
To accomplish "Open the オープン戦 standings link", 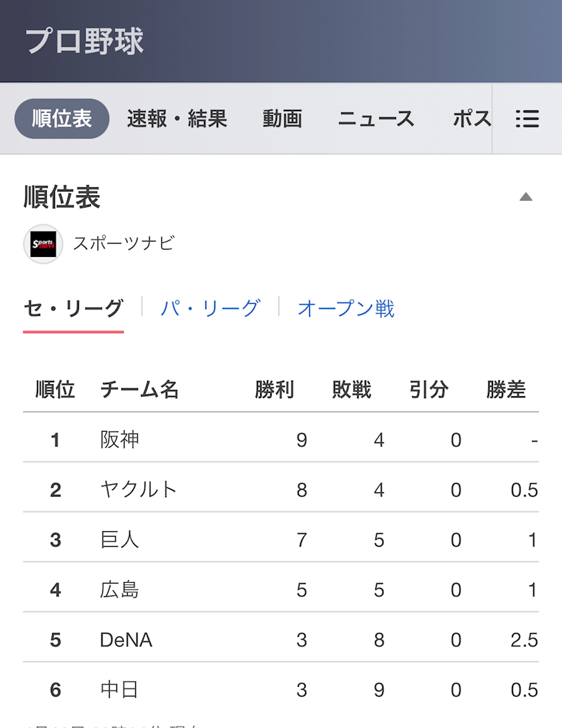I will (x=346, y=308).
